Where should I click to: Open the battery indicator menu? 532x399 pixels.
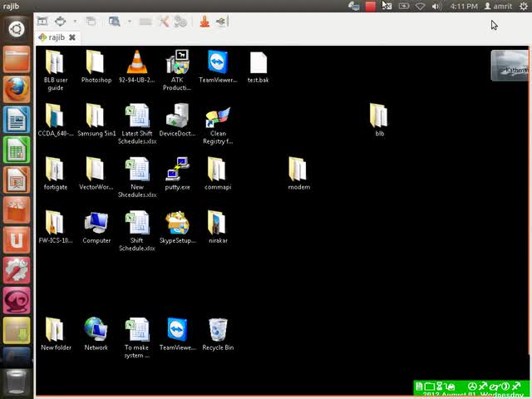404,6
